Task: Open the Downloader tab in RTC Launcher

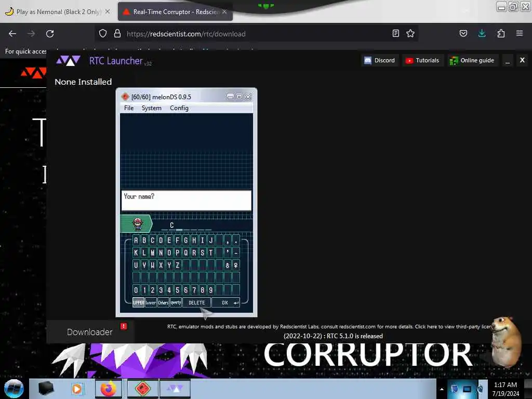Action: [89, 332]
